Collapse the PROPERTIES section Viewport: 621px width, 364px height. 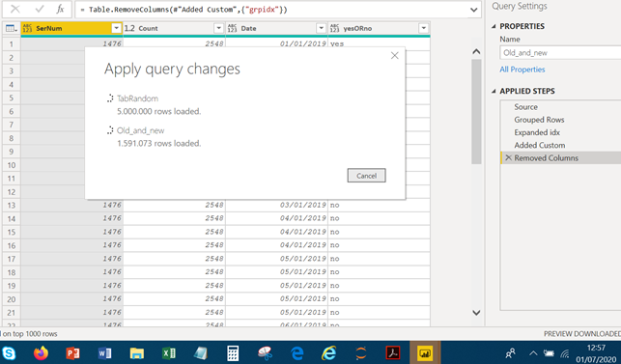pyautogui.click(x=494, y=26)
